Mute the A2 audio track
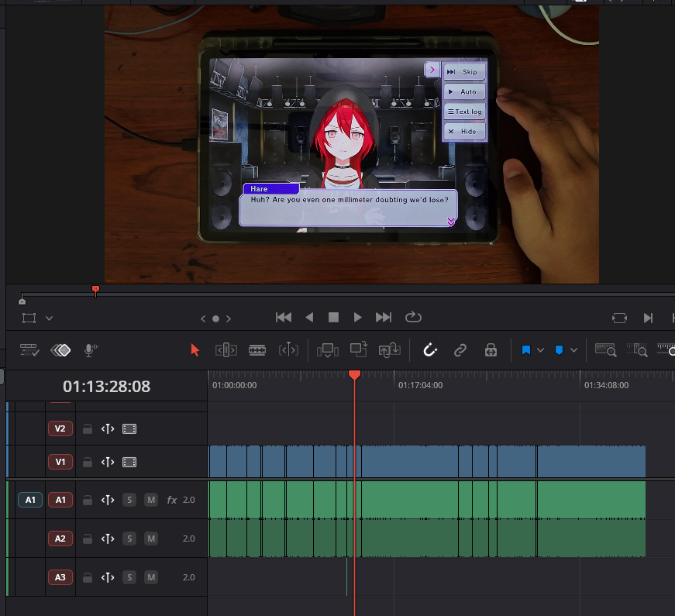The image size is (675, 616). (x=151, y=539)
